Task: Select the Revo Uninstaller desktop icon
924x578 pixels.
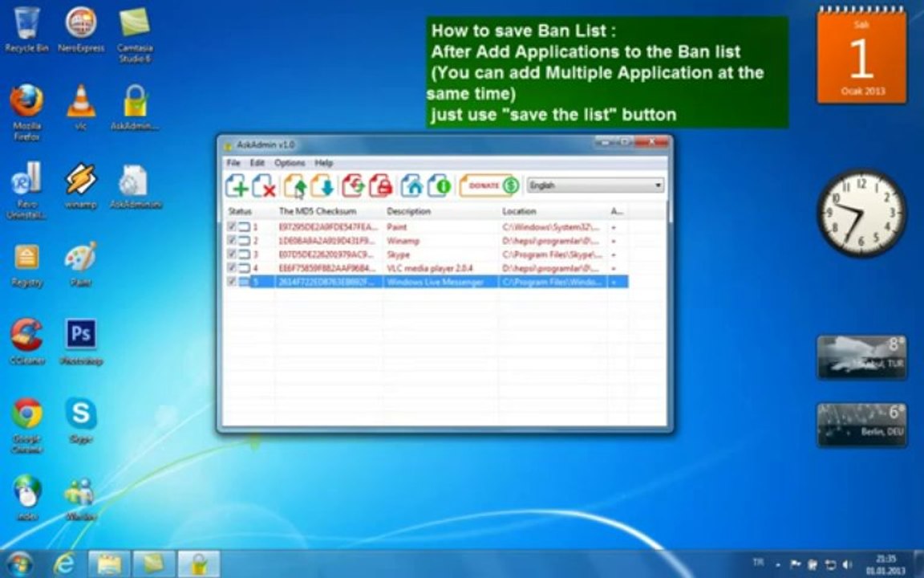Action: coord(26,190)
